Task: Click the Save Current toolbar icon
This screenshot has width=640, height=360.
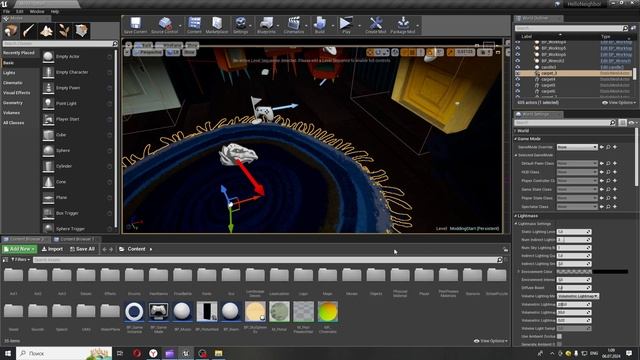Action: pyautogui.click(x=135, y=23)
